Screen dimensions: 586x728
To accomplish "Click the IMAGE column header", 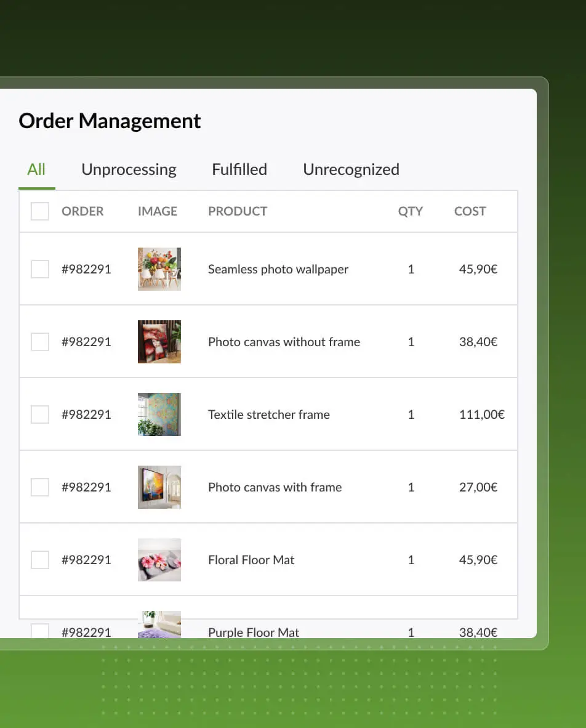I will 158,211.
